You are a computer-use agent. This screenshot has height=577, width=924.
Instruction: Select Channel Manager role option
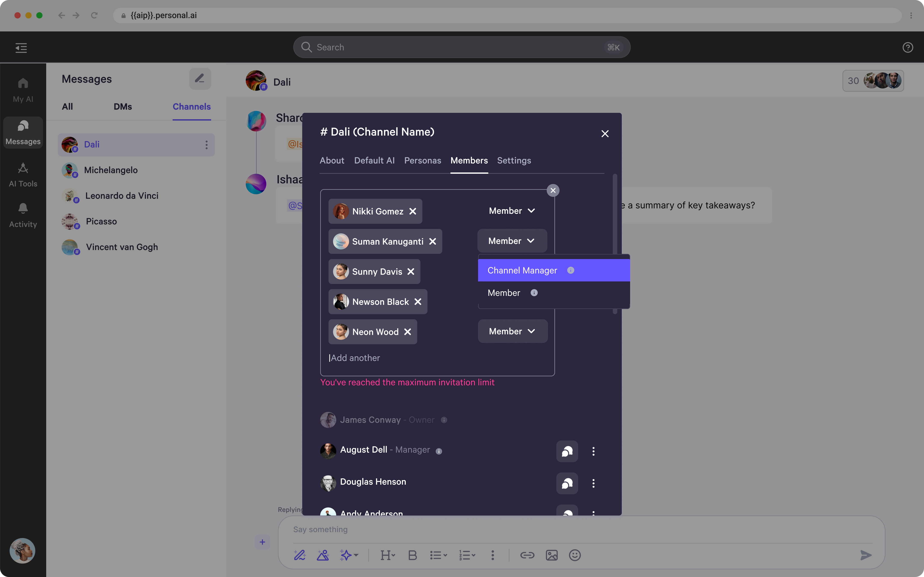click(522, 271)
